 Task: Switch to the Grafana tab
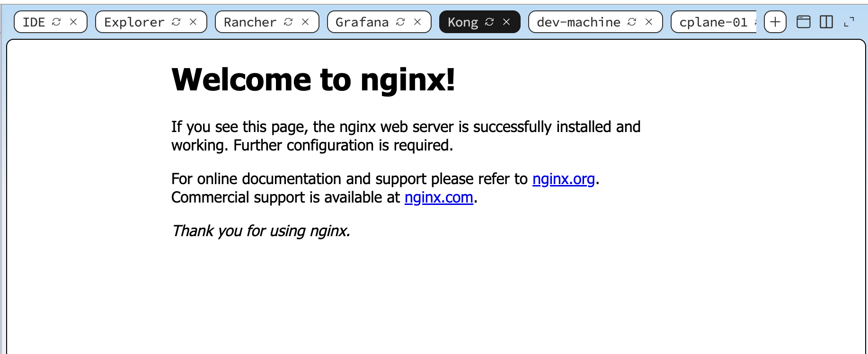pos(362,22)
